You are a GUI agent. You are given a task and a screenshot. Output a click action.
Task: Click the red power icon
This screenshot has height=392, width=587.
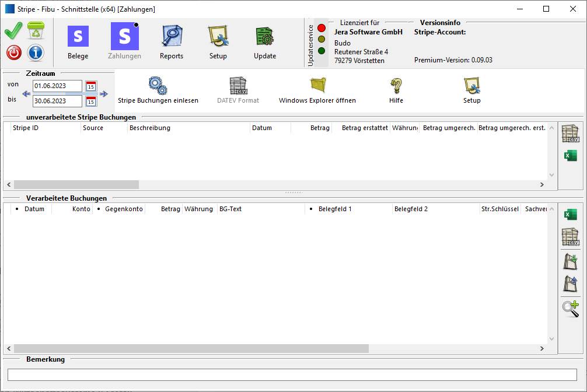[x=14, y=52]
